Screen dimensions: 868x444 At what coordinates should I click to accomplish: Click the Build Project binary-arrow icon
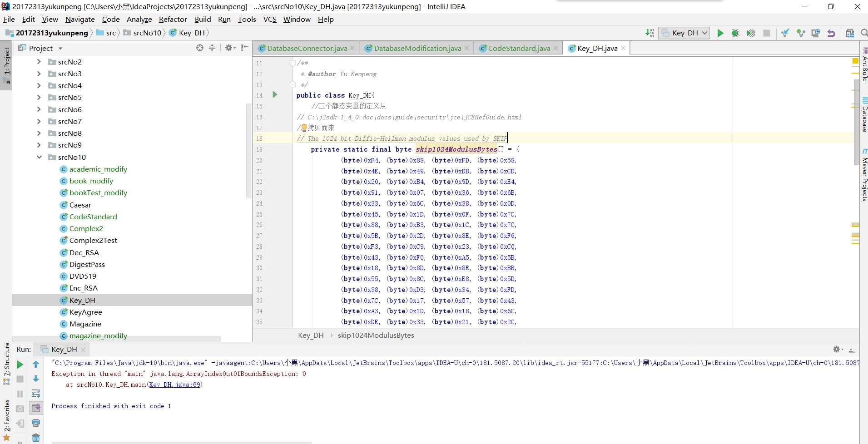click(x=650, y=33)
